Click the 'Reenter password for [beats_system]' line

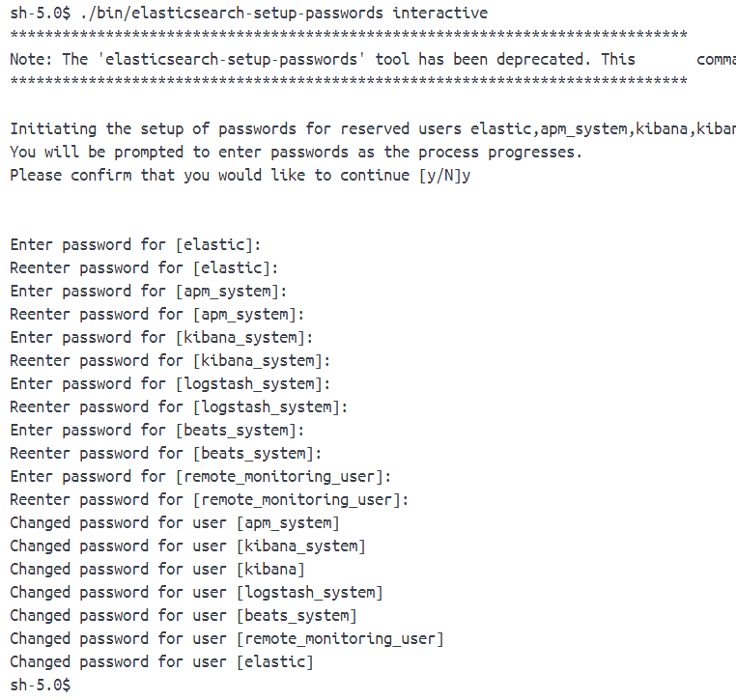click(166, 453)
